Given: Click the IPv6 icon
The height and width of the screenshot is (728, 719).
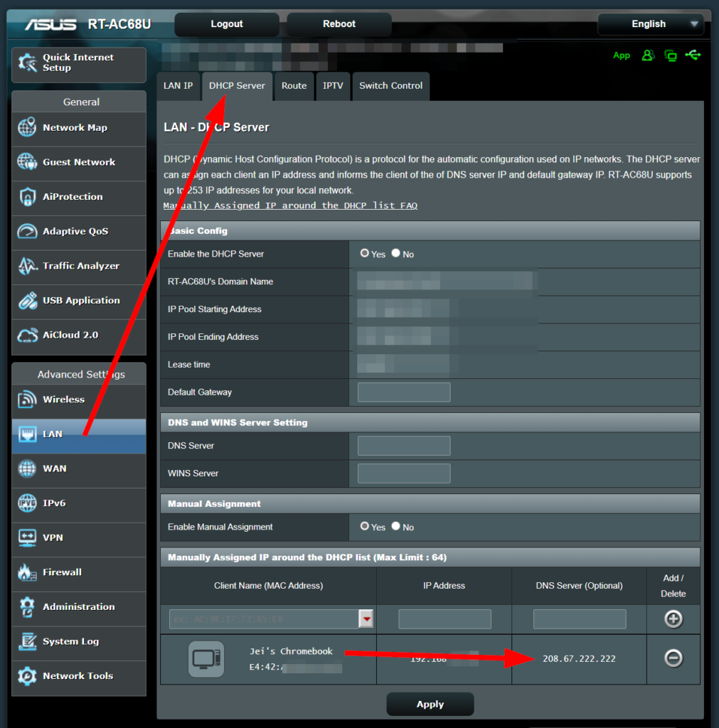Looking at the screenshot, I should coord(28,503).
